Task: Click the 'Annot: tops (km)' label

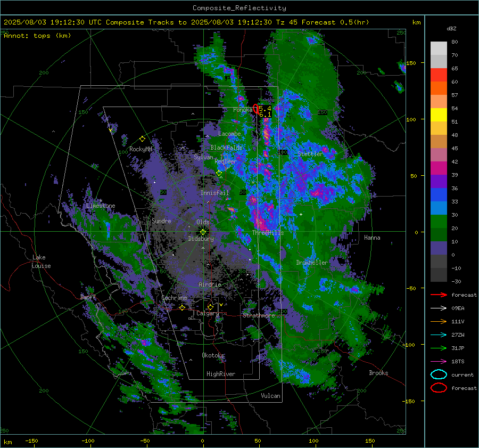Action: click(37, 36)
